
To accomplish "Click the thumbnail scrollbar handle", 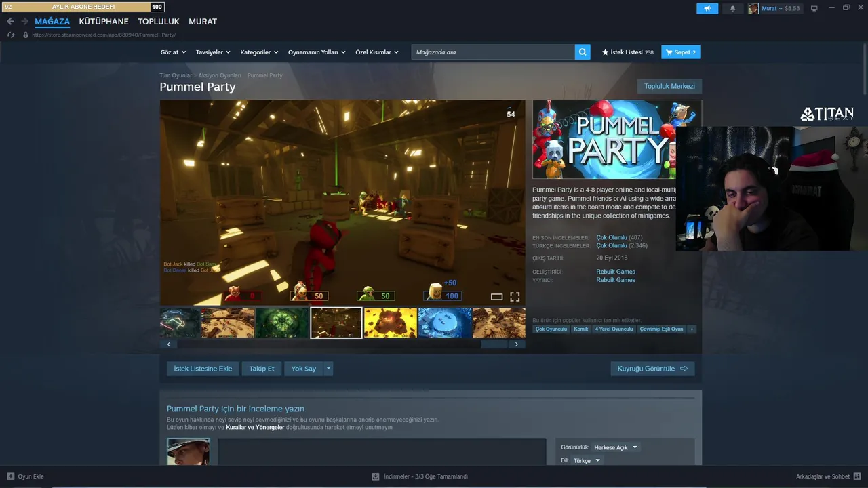I will click(x=494, y=344).
